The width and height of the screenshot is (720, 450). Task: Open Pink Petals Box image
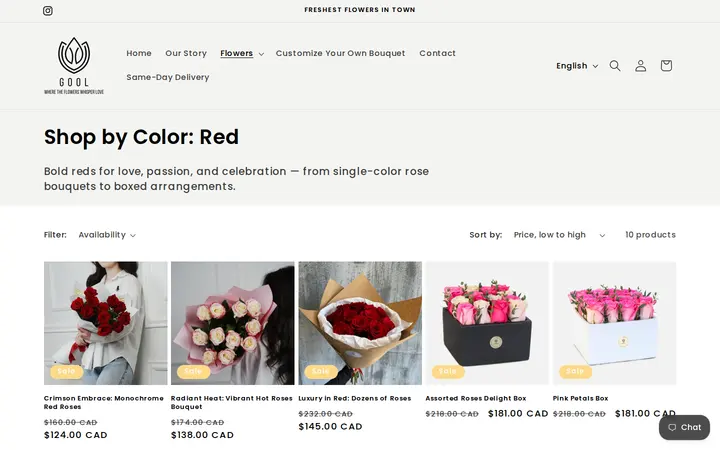[614, 323]
